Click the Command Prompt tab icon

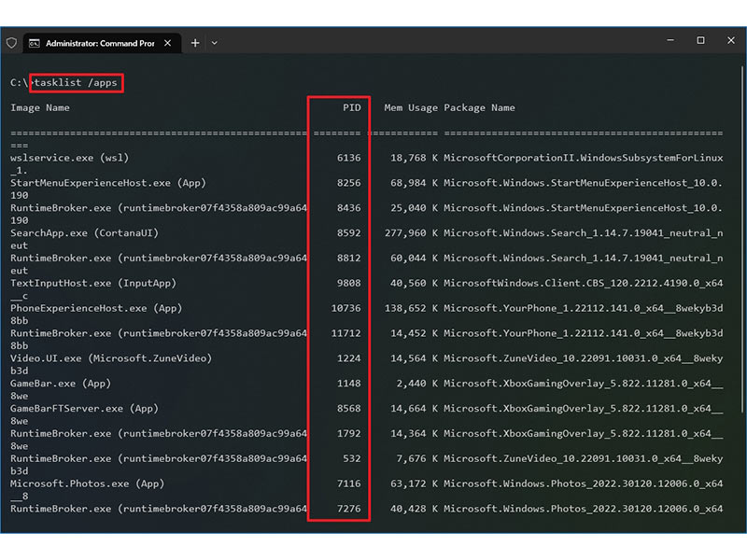click(x=35, y=43)
